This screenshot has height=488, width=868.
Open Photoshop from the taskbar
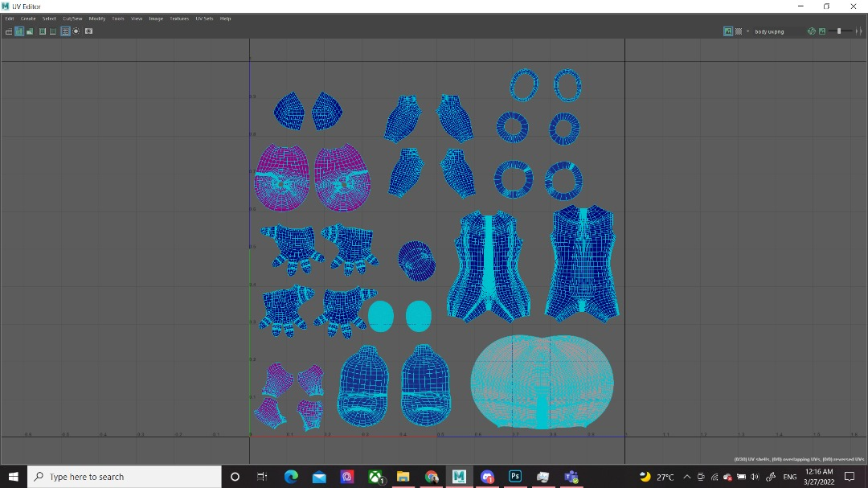[x=514, y=477]
